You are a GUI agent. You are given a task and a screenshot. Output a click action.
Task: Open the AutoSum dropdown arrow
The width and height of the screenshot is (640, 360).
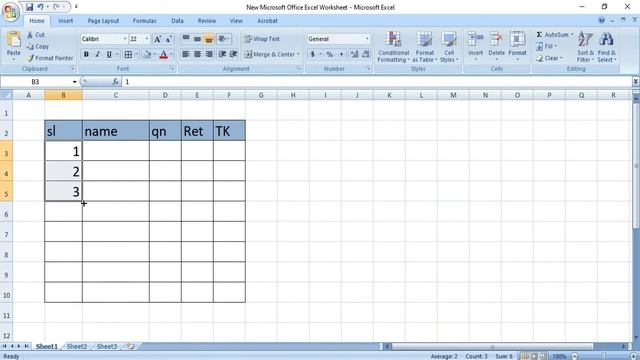(x=572, y=35)
